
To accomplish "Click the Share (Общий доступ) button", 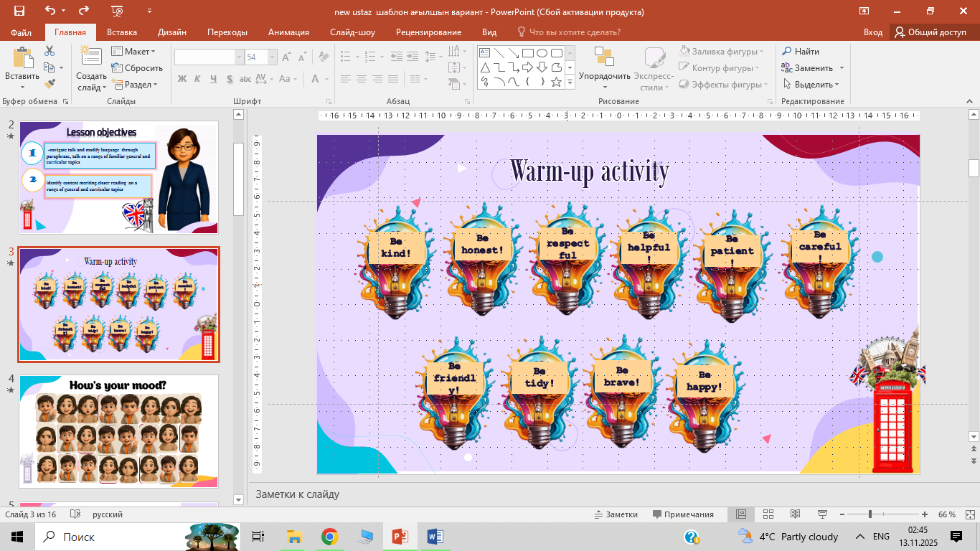I will 930,32.
